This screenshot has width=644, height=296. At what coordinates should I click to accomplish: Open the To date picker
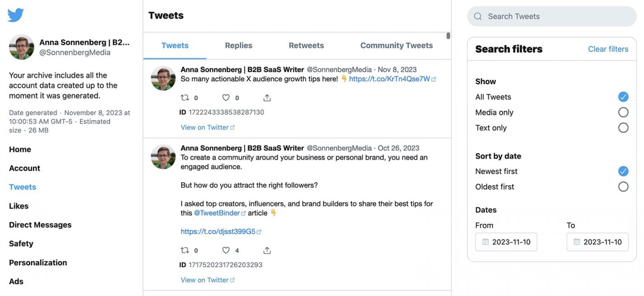(597, 242)
